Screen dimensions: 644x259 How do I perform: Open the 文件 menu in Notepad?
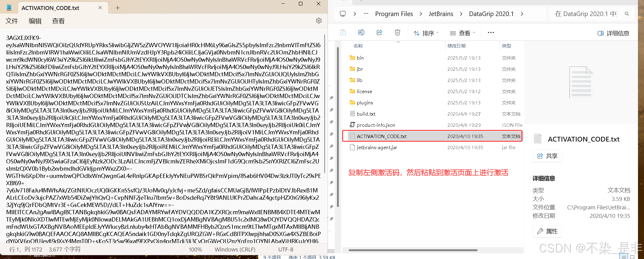coord(12,21)
